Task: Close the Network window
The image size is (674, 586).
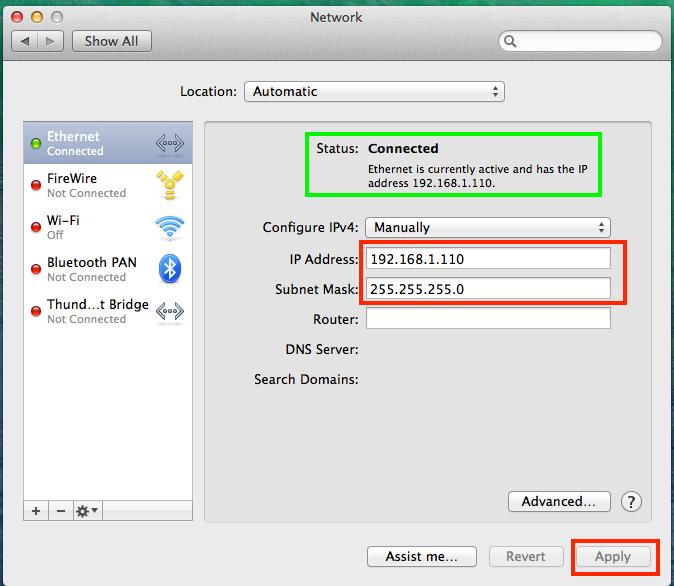Action: pos(17,17)
